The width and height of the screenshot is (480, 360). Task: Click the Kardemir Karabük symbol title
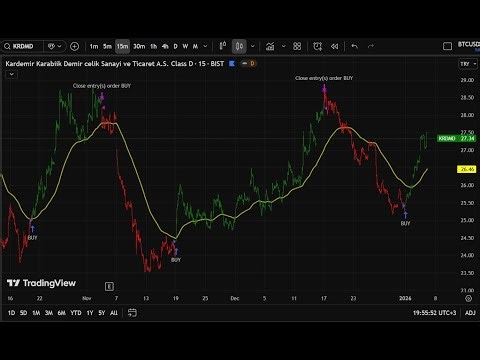pos(115,64)
